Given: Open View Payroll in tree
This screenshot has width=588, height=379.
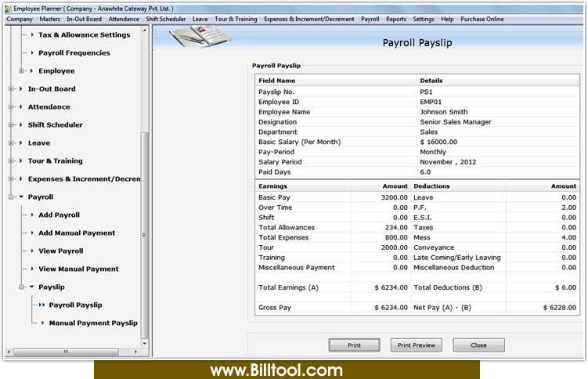Looking at the screenshot, I should coord(61,251).
